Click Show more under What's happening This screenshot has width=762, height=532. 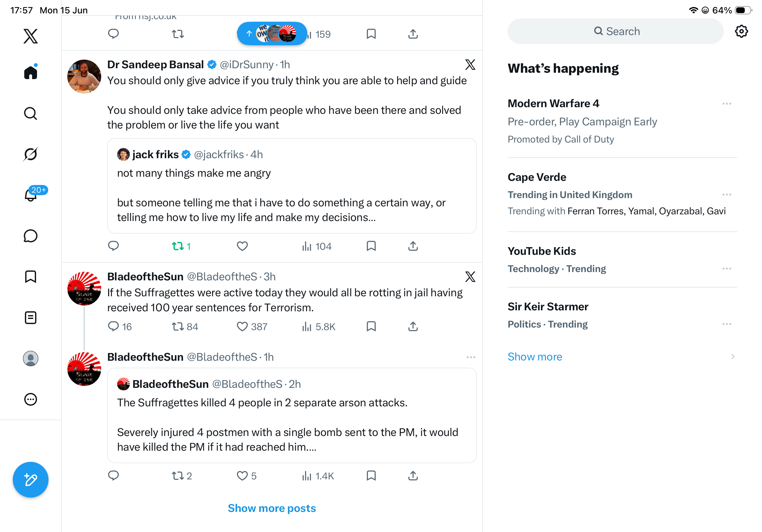pyautogui.click(x=535, y=357)
